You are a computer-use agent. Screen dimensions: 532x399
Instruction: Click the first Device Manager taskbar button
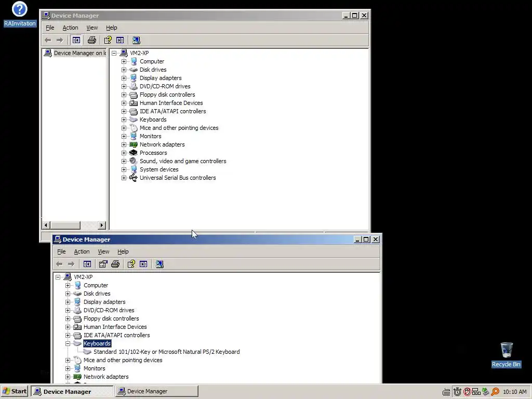72,391
